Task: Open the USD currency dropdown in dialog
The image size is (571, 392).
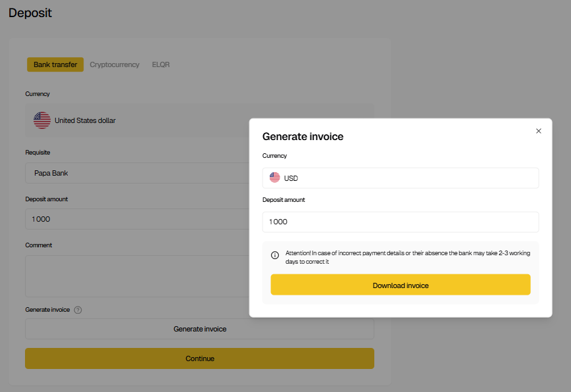Action: pos(400,178)
